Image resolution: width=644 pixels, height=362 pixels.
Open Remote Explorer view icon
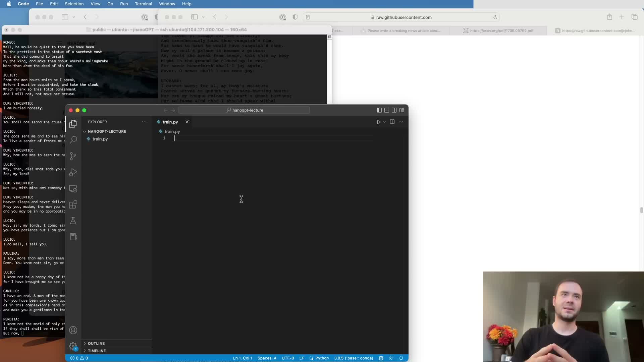click(73, 189)
